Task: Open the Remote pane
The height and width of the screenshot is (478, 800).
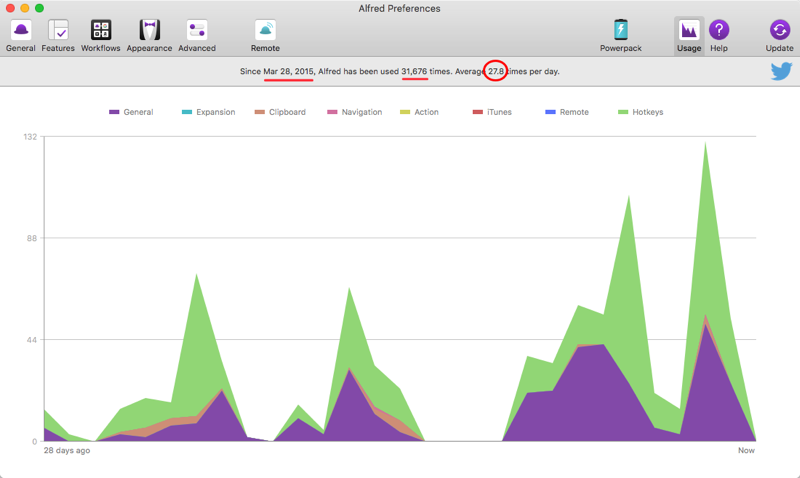Action: click(x=265, y=35)
